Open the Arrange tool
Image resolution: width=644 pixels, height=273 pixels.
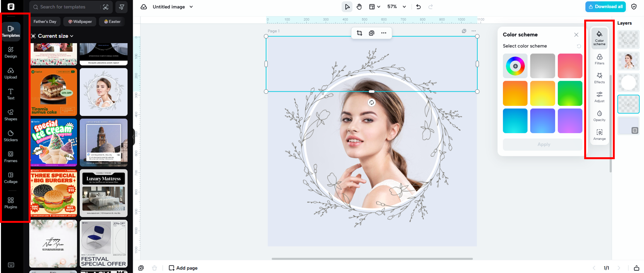click(599, 135)
